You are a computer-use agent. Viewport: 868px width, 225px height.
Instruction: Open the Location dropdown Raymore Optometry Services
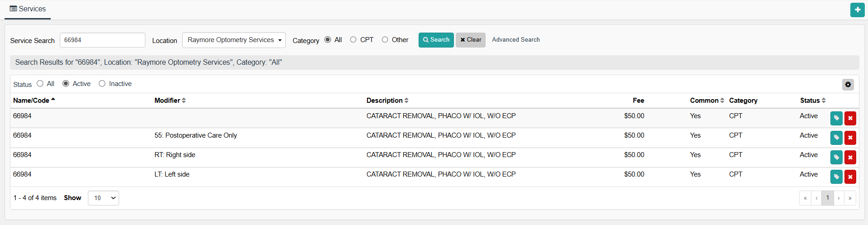click(234, 40)
